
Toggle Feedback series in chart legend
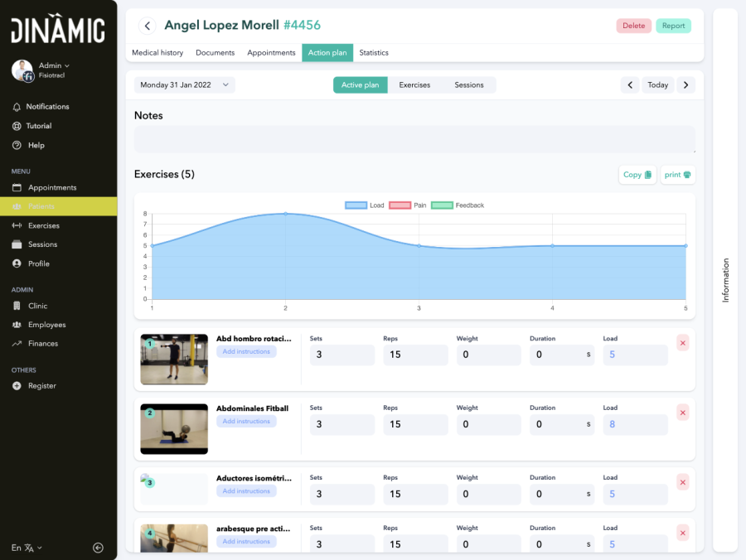tap(458, 205)
